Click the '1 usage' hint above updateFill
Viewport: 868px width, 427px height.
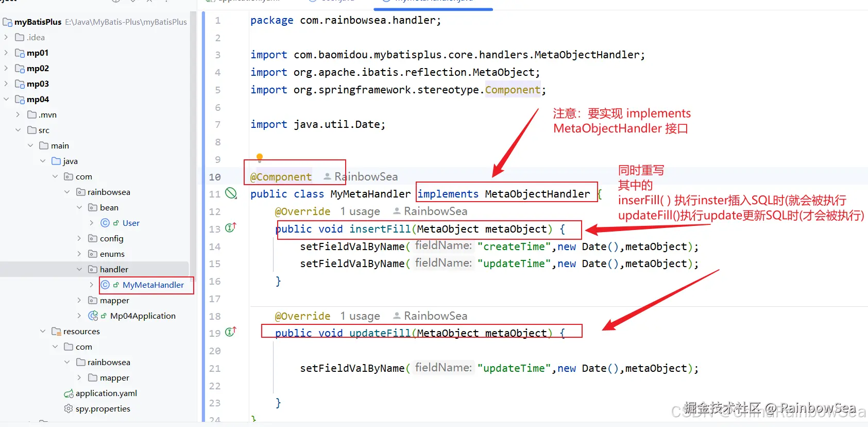coord(360,316)
